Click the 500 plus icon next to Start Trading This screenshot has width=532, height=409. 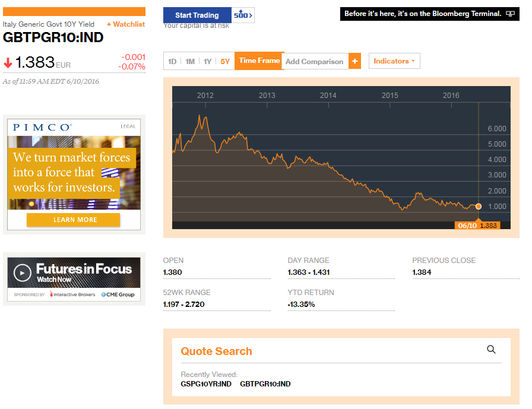(x=243, y=15)
